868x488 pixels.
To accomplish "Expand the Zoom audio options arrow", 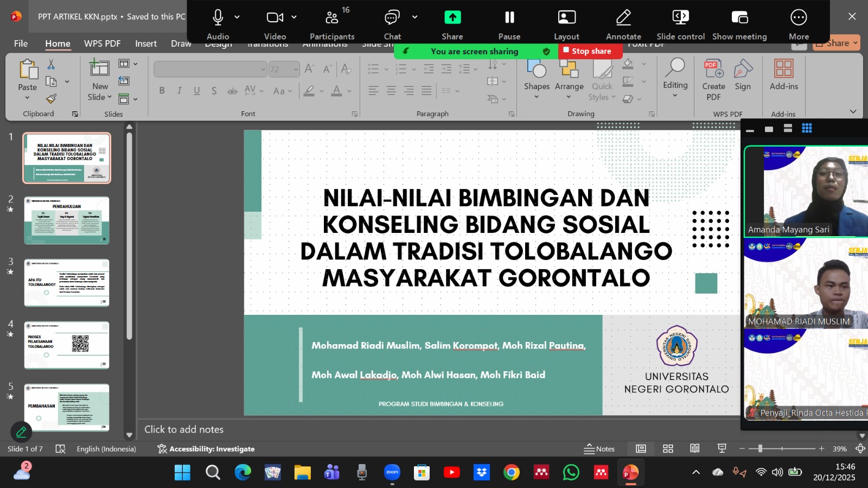I will (x=237, y=17).
